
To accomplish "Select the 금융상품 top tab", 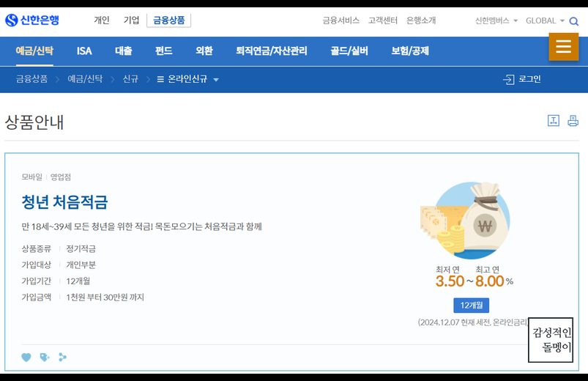I will coord(168,21).
